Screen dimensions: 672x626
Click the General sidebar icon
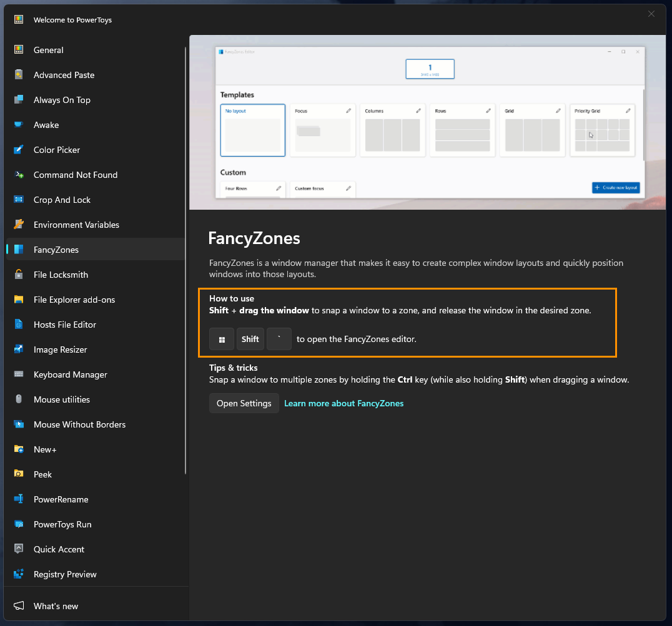(19, 50)
